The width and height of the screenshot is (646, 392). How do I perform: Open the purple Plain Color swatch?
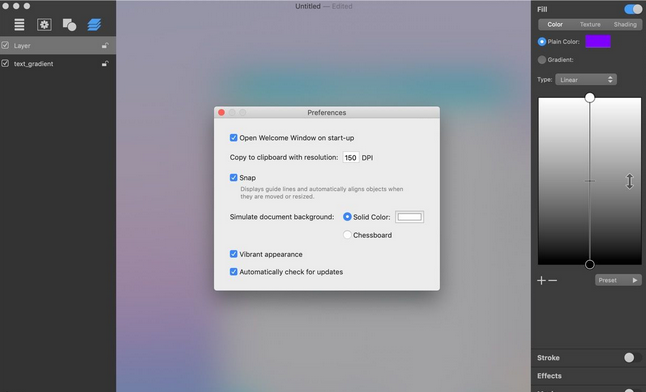click(x=598, y=41)
